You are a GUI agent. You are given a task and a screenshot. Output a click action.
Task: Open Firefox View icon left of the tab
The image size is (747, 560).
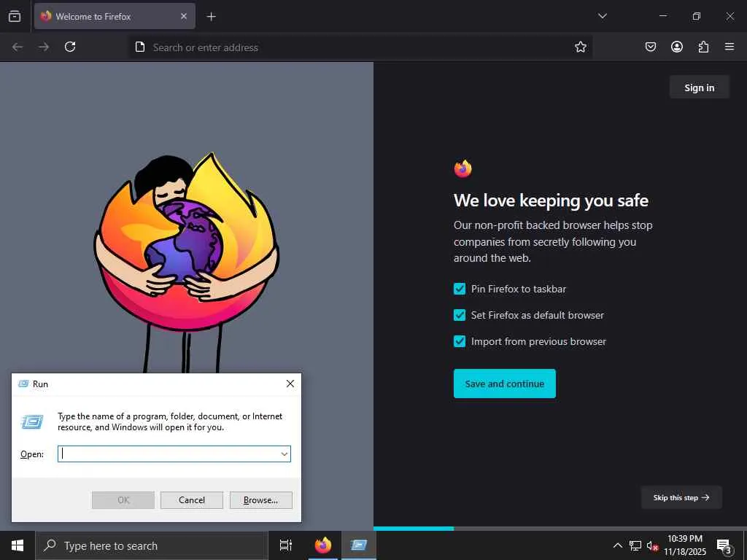coord(15,16)
